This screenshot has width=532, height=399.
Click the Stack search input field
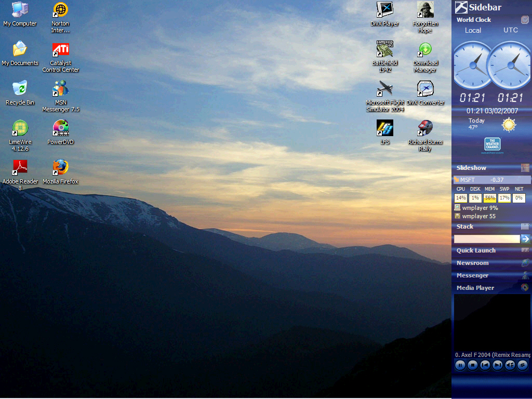(487, 239)
